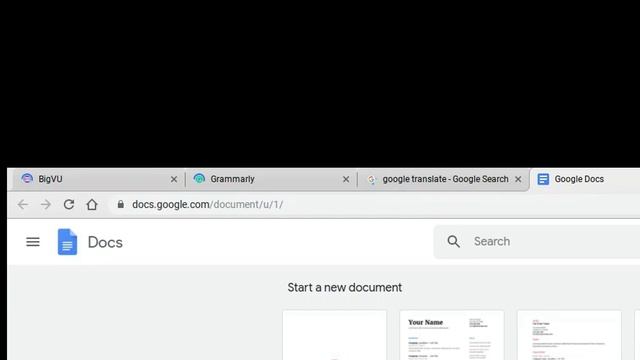Open the Docs main hamburger menu
Viewport: 640px width, 360px height.
33,242
